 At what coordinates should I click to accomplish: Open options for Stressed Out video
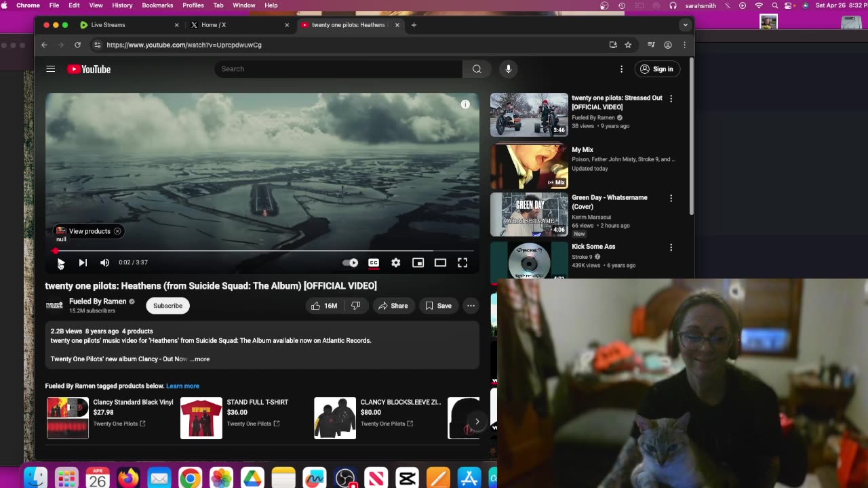click(x=671, y=98)
